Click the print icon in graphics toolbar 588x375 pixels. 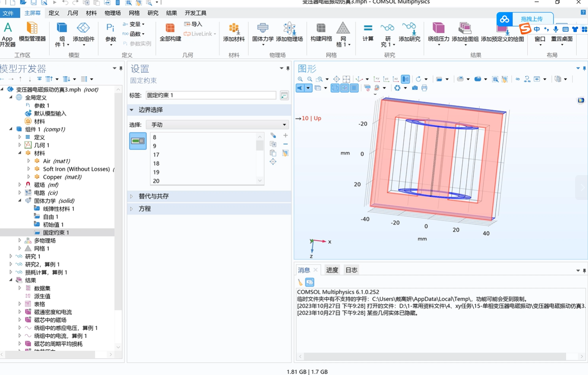(x=424, y=88)
